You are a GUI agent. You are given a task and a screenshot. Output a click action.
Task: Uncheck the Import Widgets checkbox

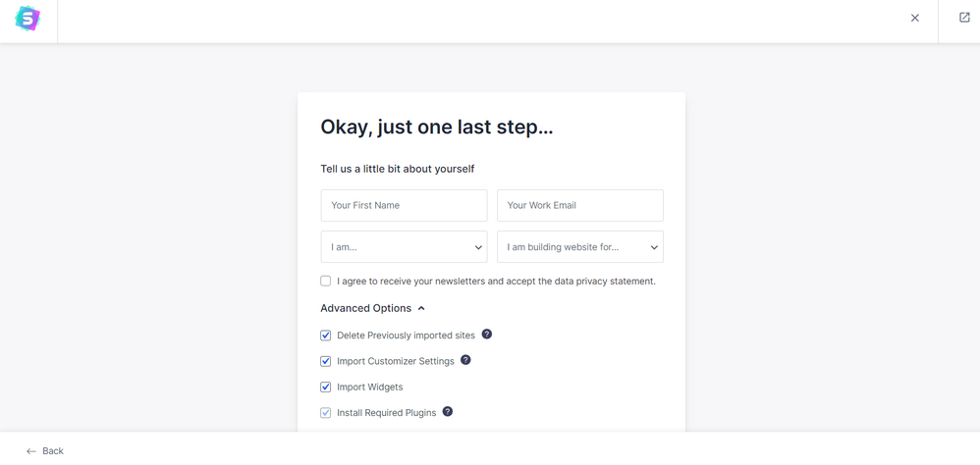tap(326, 387)
